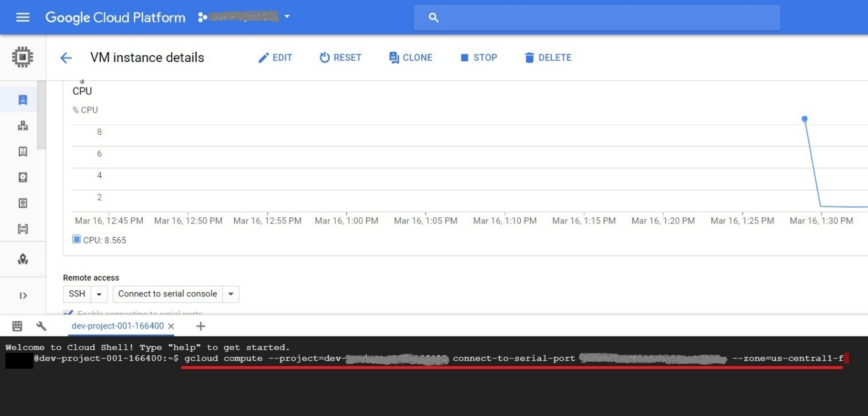868x416 pixels.
Task: Collapse the sidebar with the pin toggle
Action: 22,295
